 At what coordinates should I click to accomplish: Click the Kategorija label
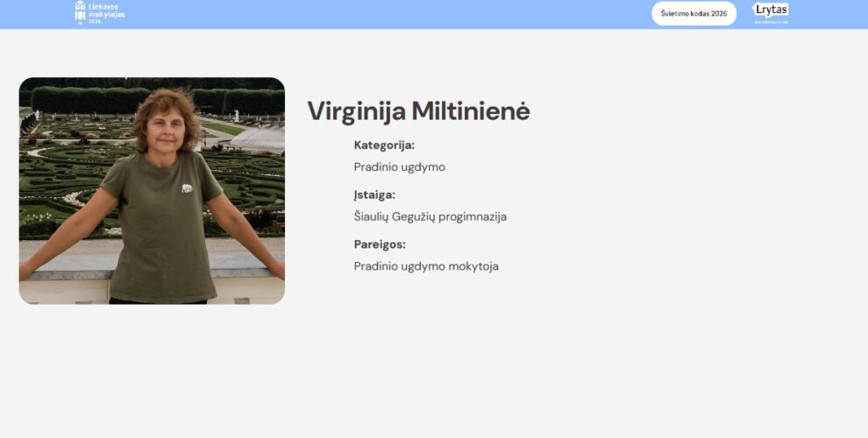[x=384, y=145]
